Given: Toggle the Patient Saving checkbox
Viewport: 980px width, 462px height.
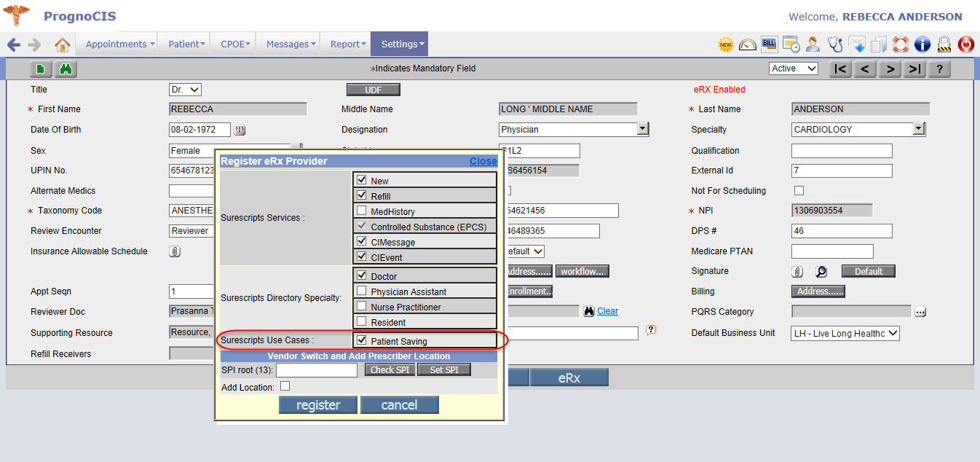Looking at the screenshot, I should [361, 340].
